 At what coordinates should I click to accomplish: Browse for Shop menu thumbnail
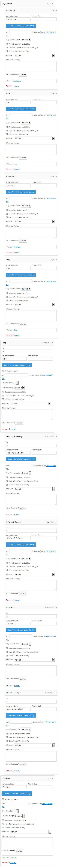(23, 324)
